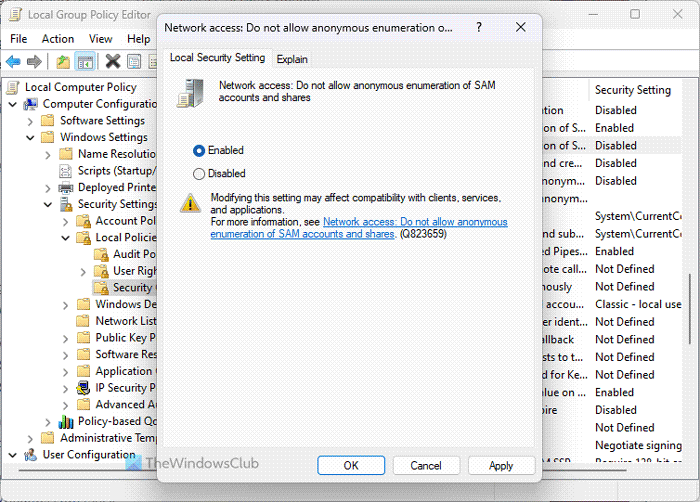
Task: Select the Software Restriction Policies tree item
Action: pos(126,355)
